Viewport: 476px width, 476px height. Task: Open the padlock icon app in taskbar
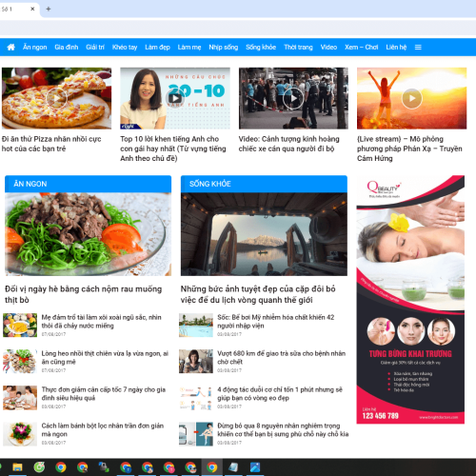click(104, 467)
